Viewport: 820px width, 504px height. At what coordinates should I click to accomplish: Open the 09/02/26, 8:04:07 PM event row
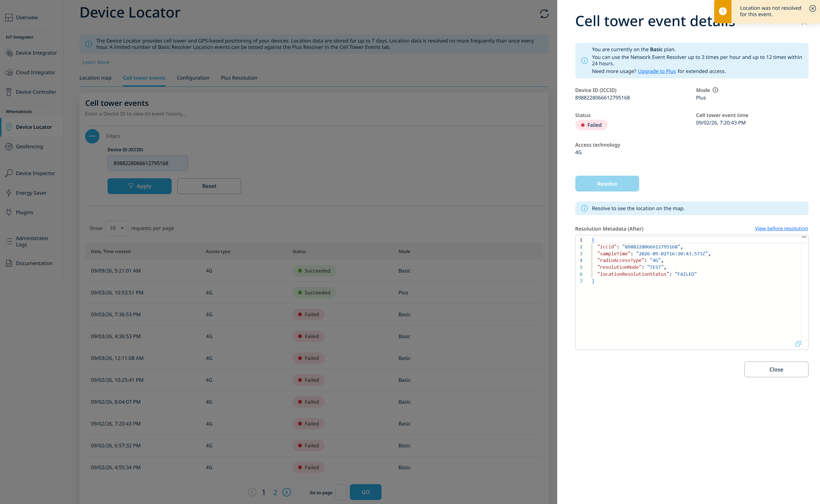314,402
